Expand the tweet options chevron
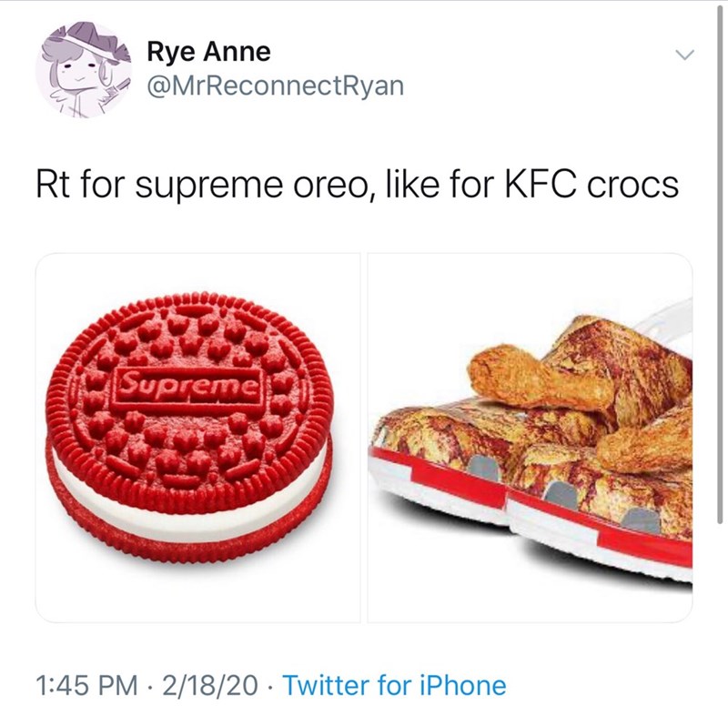Screen dimensions: 728x726 coord(683,55)
